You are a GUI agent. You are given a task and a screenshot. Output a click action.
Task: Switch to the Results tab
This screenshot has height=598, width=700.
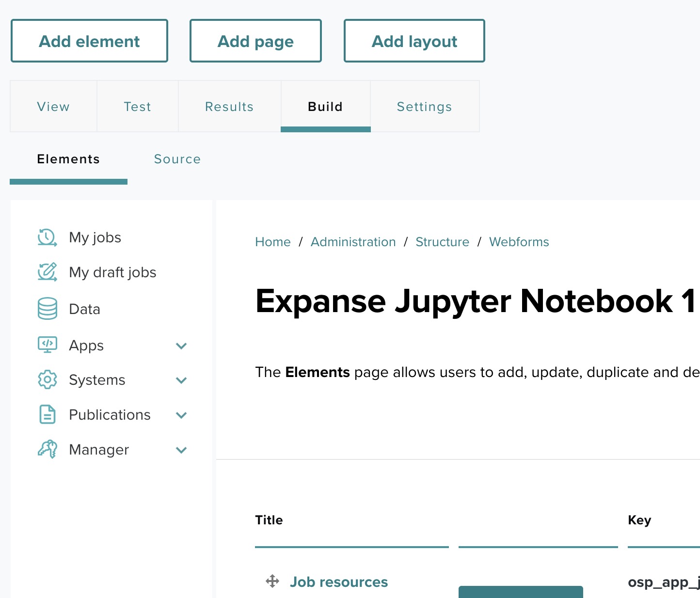(x=229, y=107)
